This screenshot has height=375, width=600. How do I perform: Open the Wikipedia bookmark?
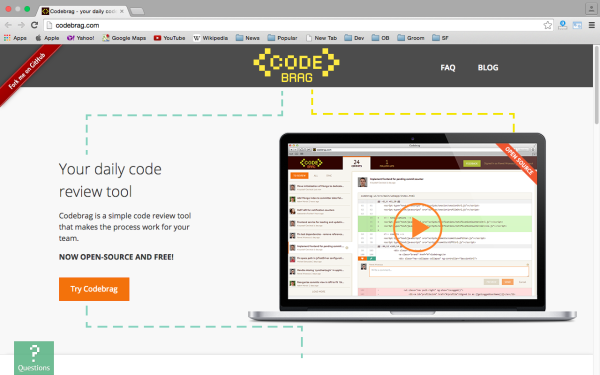click(210, 38)
